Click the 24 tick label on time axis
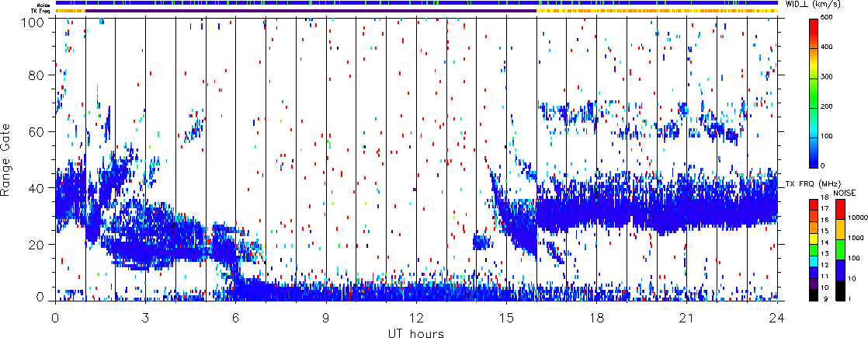Image resolution: width=868 pixels, height=338 pixels. click(x=777, y=317)
